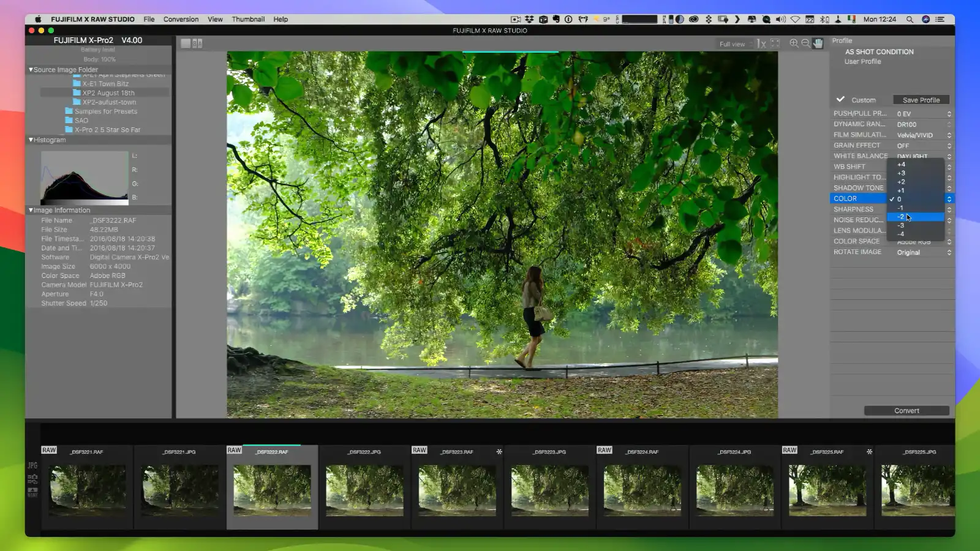Screen dimensions: 980x551
Task: Click the fit-to-screen view icon
Action: point(776,43)
